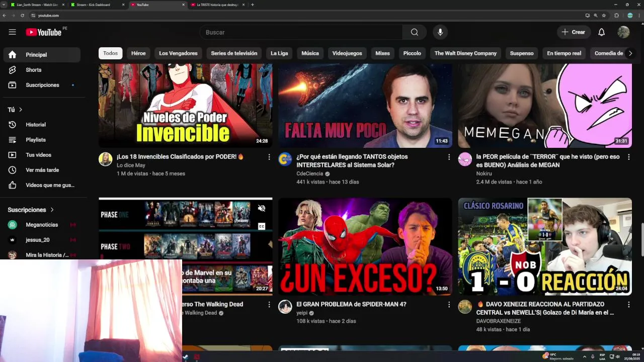644x362 pixels.
Task: Open El GRAN PROBLEMA de SPIDER-MAN 4 title
Action: [351, 304]
